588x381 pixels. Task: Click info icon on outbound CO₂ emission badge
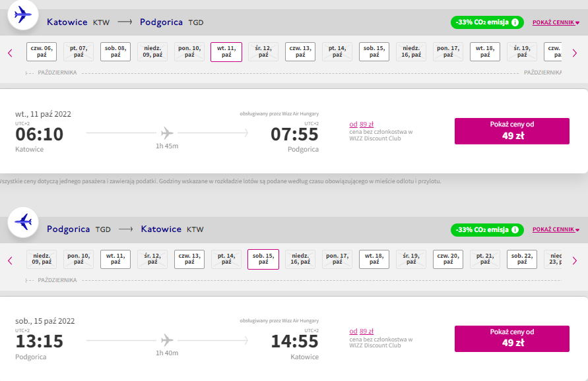515,22
